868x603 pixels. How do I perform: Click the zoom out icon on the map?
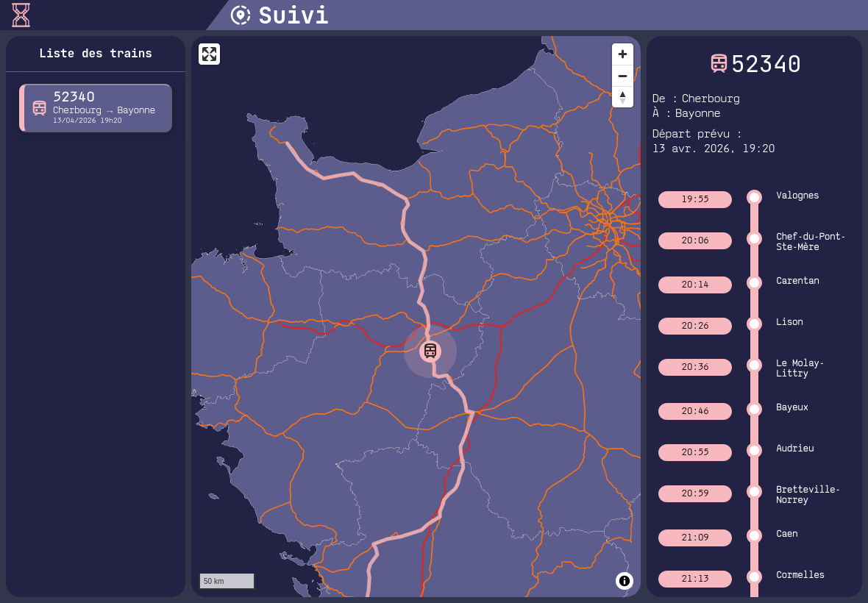click(622, 76)
